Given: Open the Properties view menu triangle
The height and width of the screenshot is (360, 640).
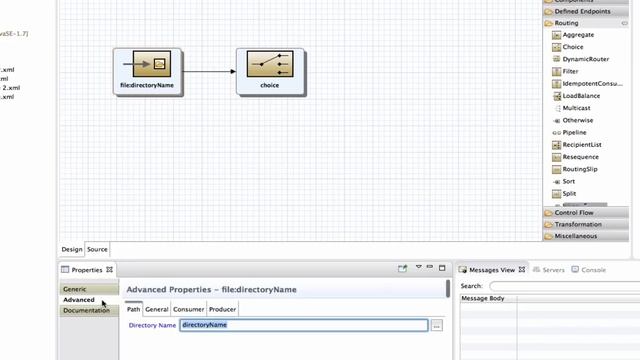Looking at the screenshot, I should (x=418, y=267).
